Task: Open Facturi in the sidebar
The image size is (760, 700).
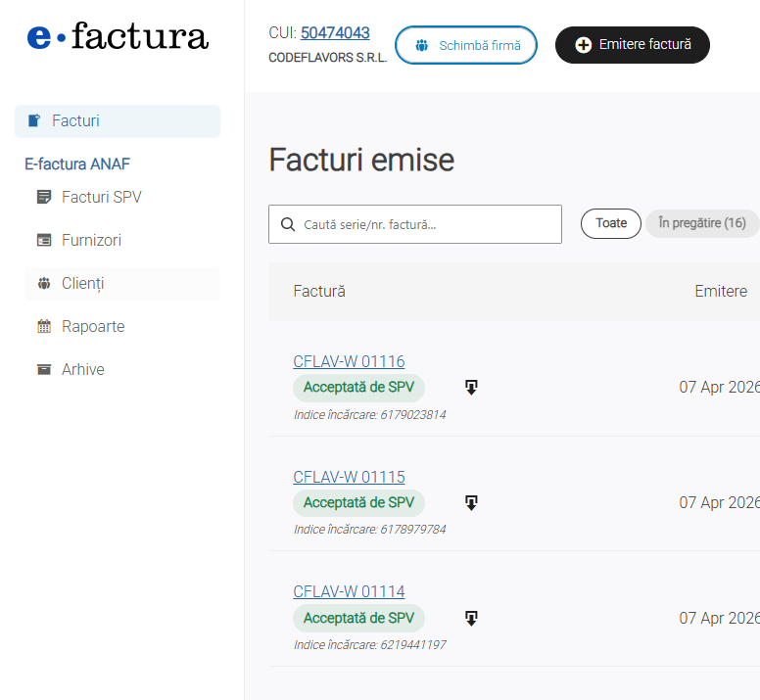Action: tap(75, 121)
